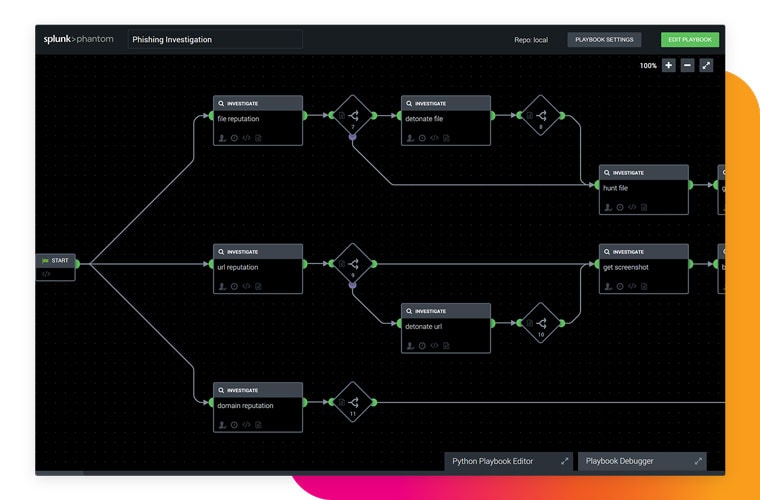The image size is (760, 500).
Task: Click the file reputation delay clock icon
Action: 234,138
